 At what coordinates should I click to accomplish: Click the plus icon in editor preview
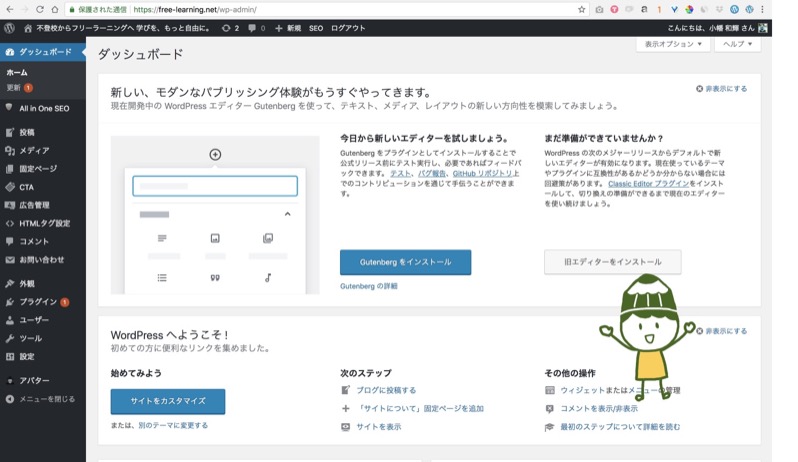(x=215, y=154)
